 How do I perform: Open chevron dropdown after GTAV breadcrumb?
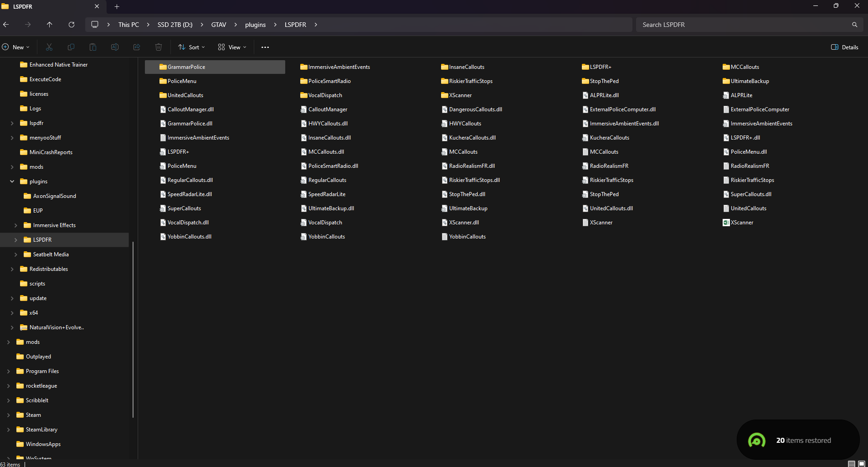tap(236, 25)
